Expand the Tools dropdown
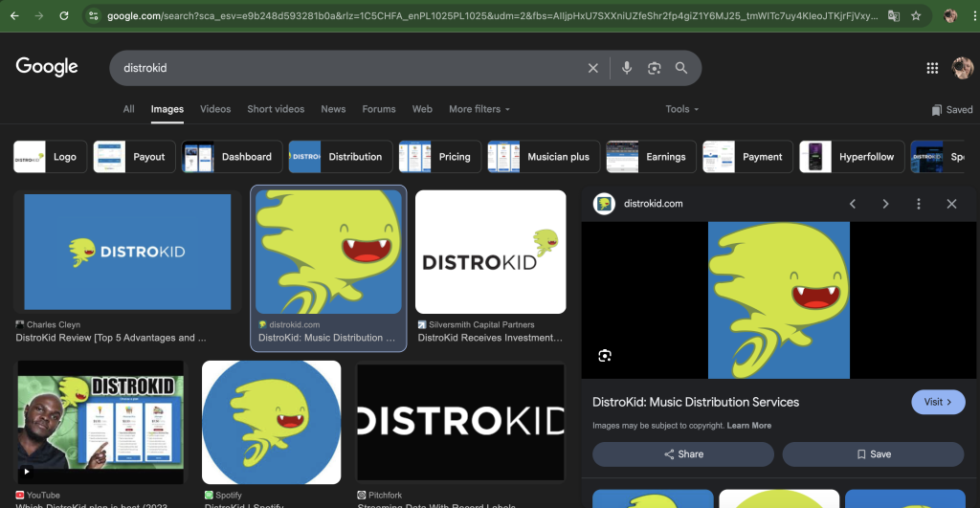This screenshot has width=980, height=508. click(681, 109)
